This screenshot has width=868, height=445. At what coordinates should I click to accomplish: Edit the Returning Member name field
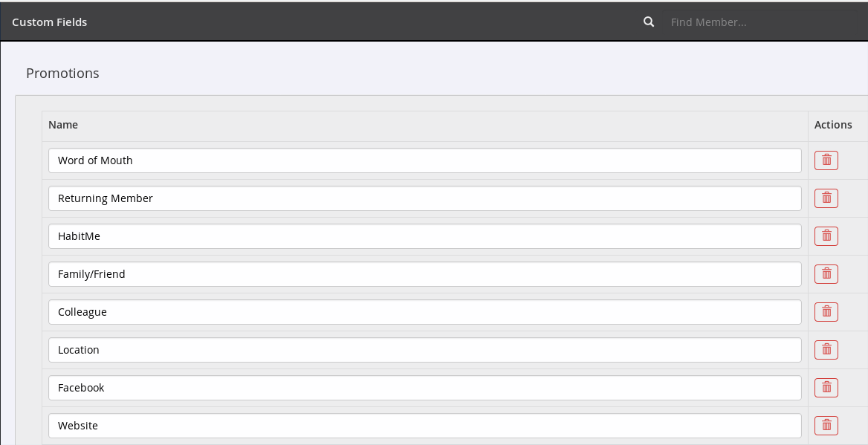(x=424, y=198)
